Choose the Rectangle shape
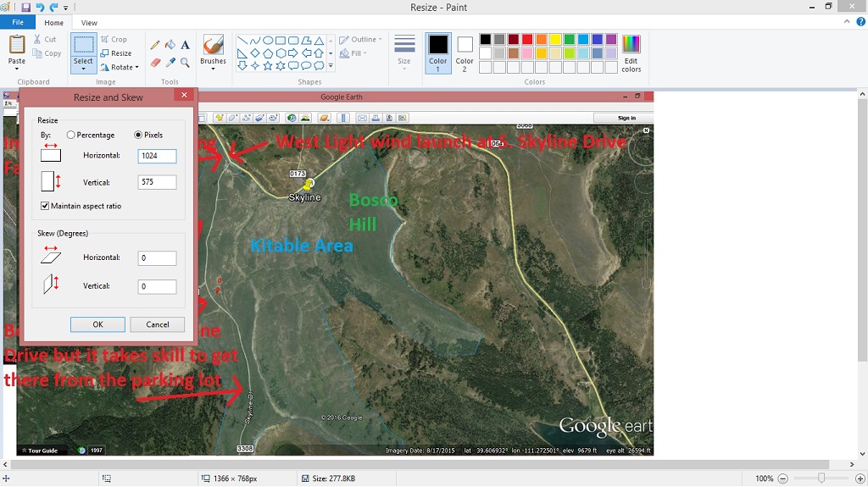Viewport: 868px width, 487px height. point(281,41)
